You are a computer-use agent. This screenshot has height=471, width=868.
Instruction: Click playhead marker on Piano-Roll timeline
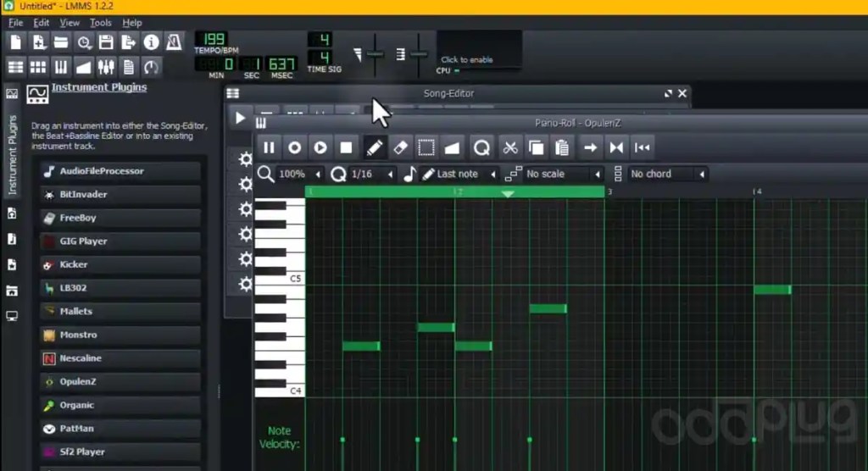[x=508, y=194]
